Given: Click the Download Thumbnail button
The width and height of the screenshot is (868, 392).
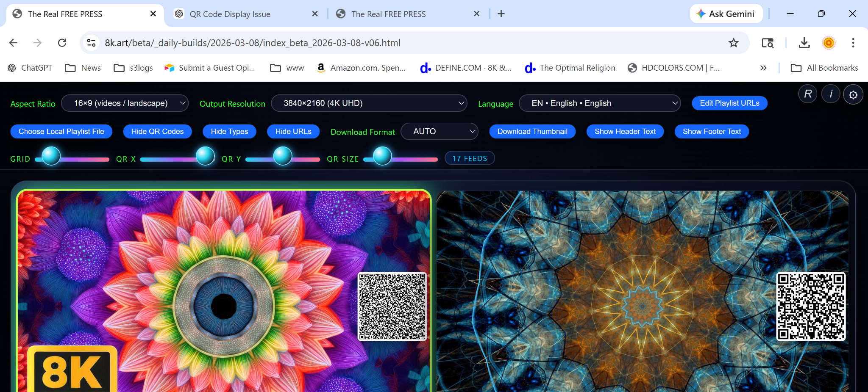Looking at the screenshot, I should click(532, 132).
